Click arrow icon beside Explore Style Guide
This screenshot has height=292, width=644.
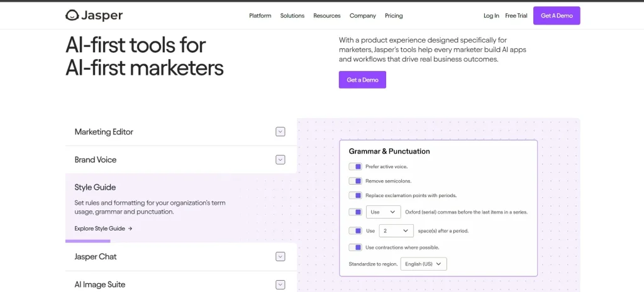pos(130,229)
